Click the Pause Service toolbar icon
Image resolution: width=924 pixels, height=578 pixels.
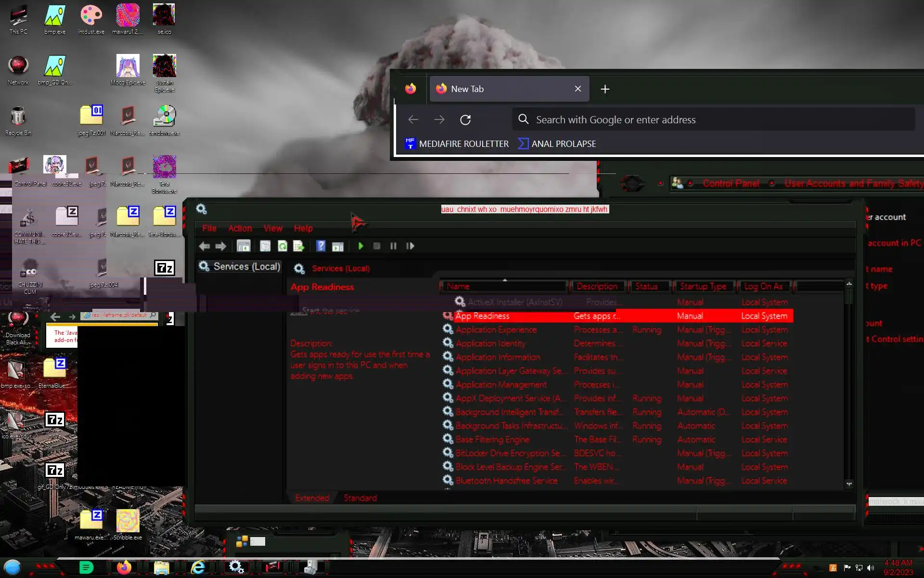click(393, 246)
